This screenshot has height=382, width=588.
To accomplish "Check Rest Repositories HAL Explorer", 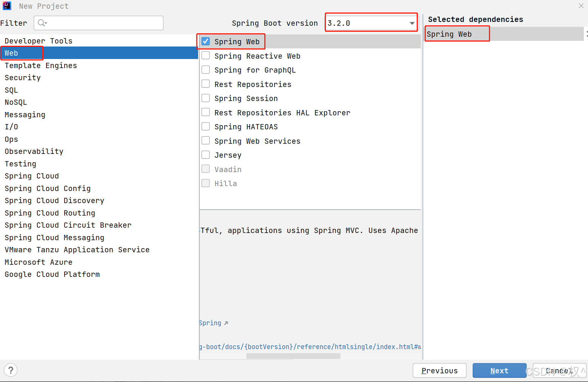I will click(206, 112).
